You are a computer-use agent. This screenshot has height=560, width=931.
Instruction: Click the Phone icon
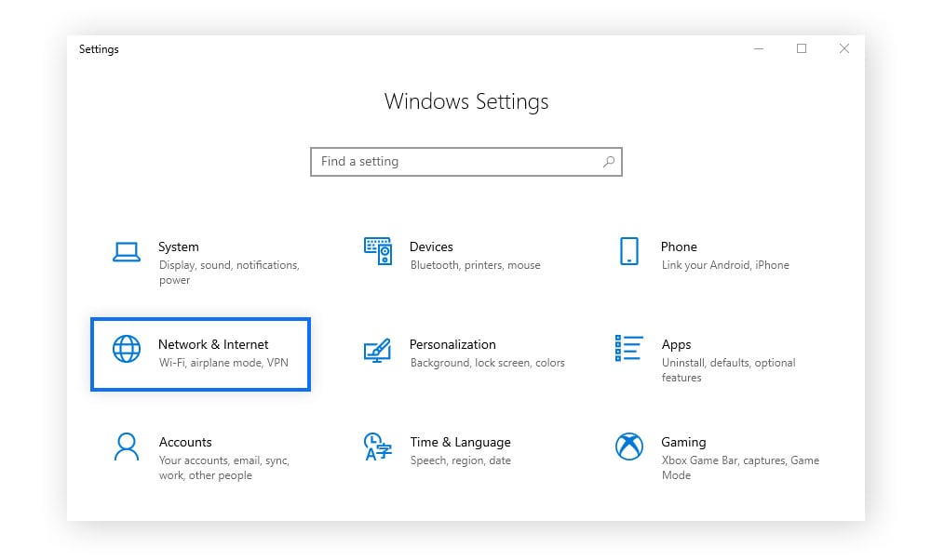(x=628, y=251)
